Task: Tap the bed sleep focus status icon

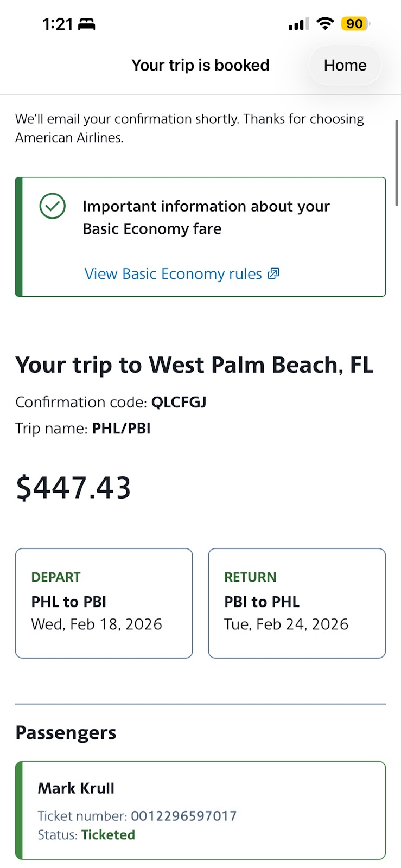Action: coord(87,24)
